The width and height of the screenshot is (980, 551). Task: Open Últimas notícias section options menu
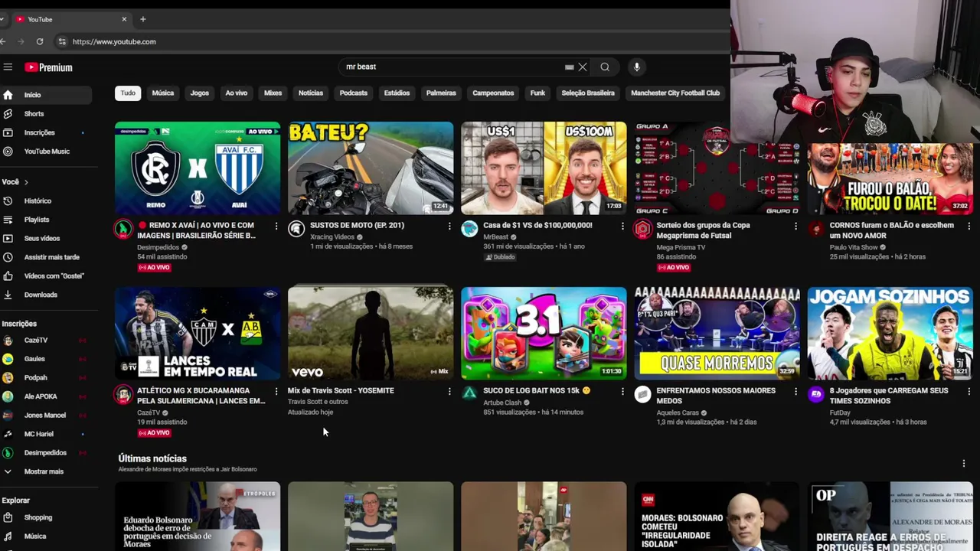coord(964,463)
